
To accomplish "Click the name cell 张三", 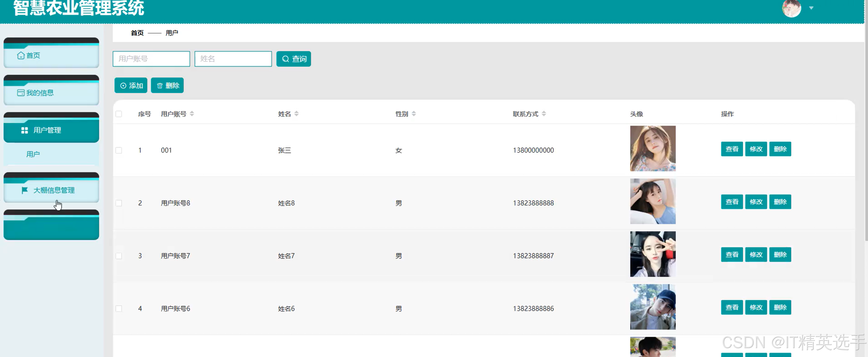I will 285,150.
